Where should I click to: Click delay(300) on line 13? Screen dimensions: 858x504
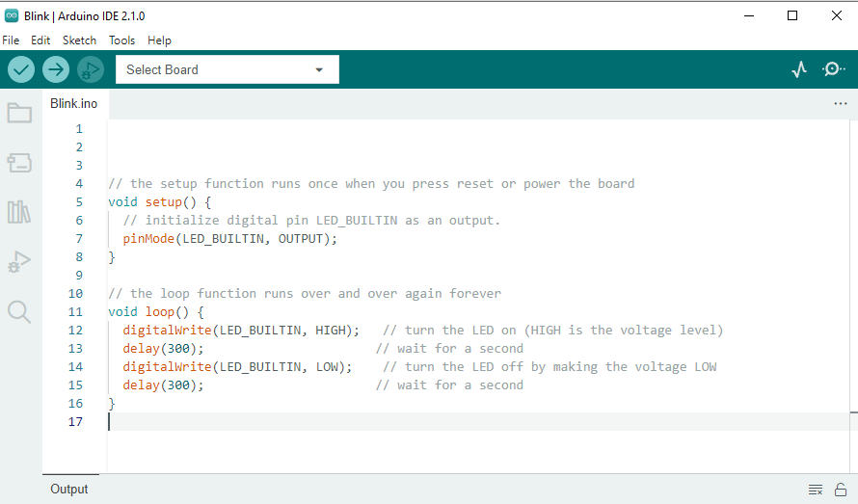point(163,349)
